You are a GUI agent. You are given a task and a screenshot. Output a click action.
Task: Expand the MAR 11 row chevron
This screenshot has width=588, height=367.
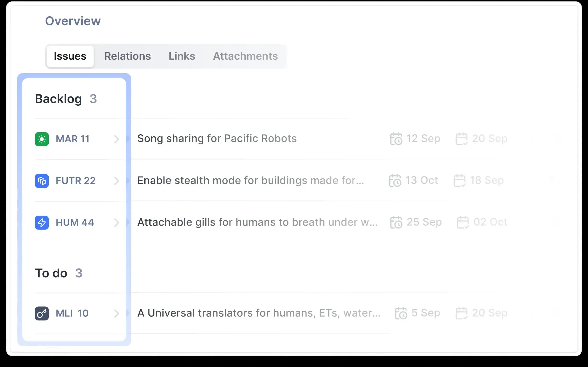coord(117,139)
